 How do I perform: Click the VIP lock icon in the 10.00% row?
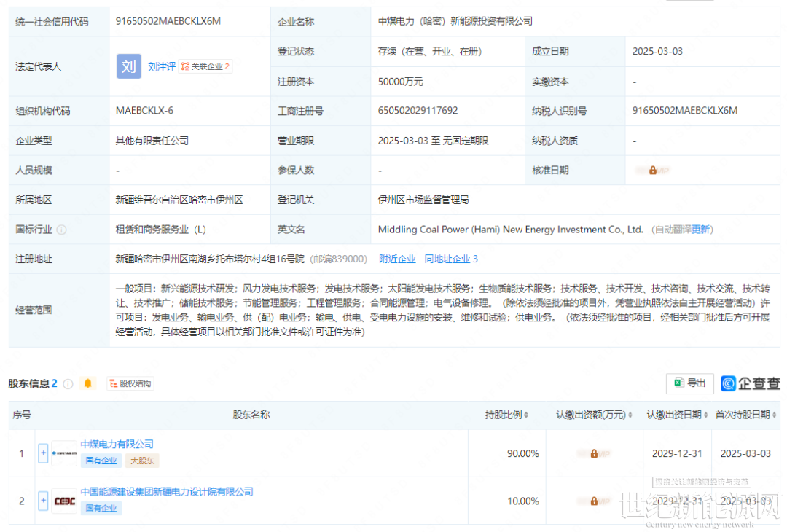(x=594, y=501)
